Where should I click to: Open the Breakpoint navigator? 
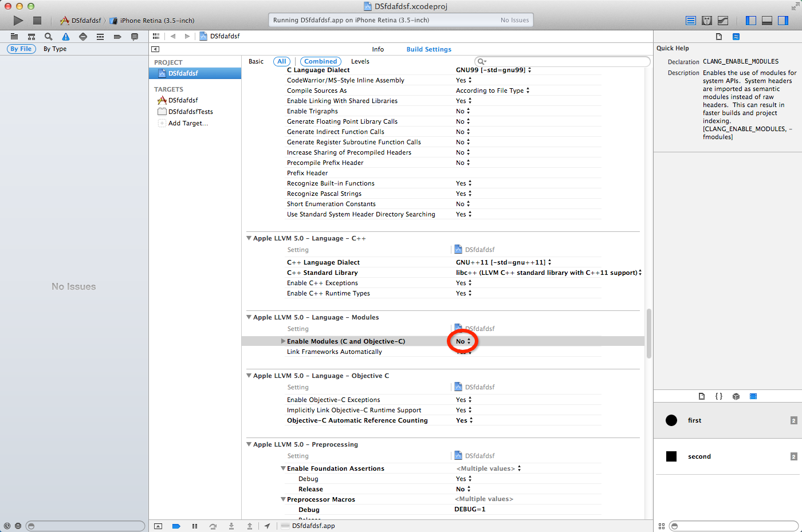pyautogui.click(x=117, y=37)
